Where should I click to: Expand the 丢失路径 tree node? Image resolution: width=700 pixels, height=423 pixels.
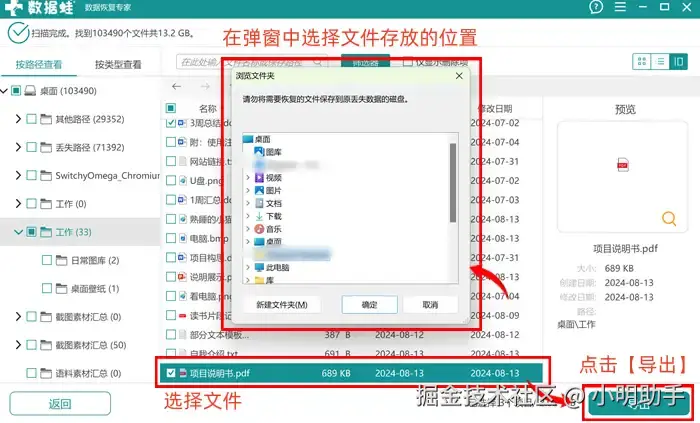click(x=18, y=147)
